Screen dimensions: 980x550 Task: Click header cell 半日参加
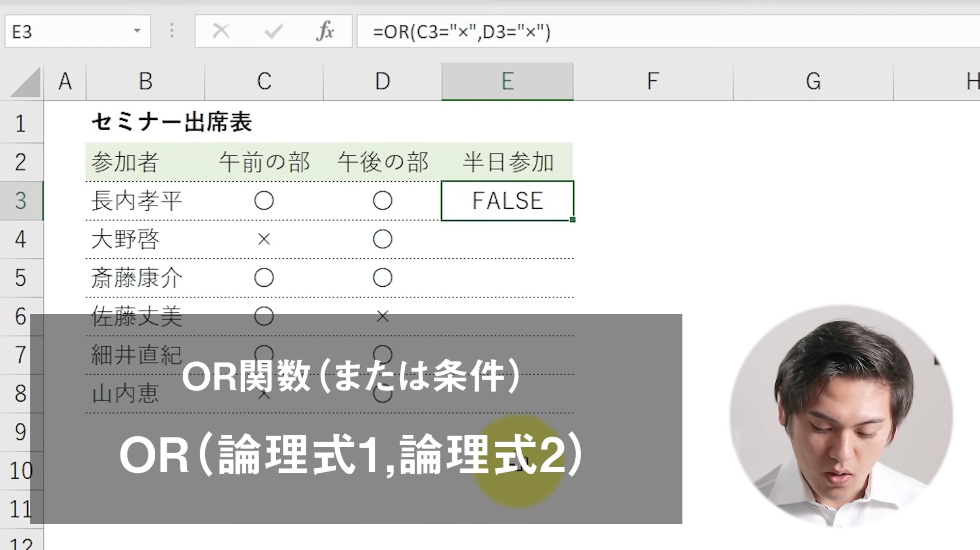pyautogui.click(x=508, y=162)
